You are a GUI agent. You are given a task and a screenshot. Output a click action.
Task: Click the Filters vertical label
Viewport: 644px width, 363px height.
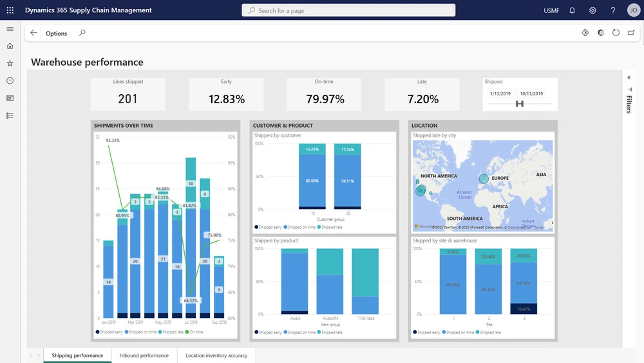pyautogui.click(x=629, y=104)
